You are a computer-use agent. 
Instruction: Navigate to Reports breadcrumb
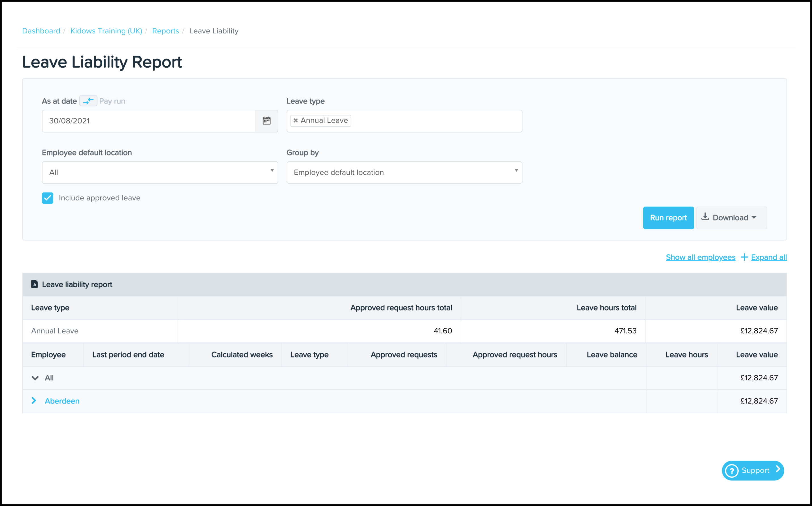165,31
